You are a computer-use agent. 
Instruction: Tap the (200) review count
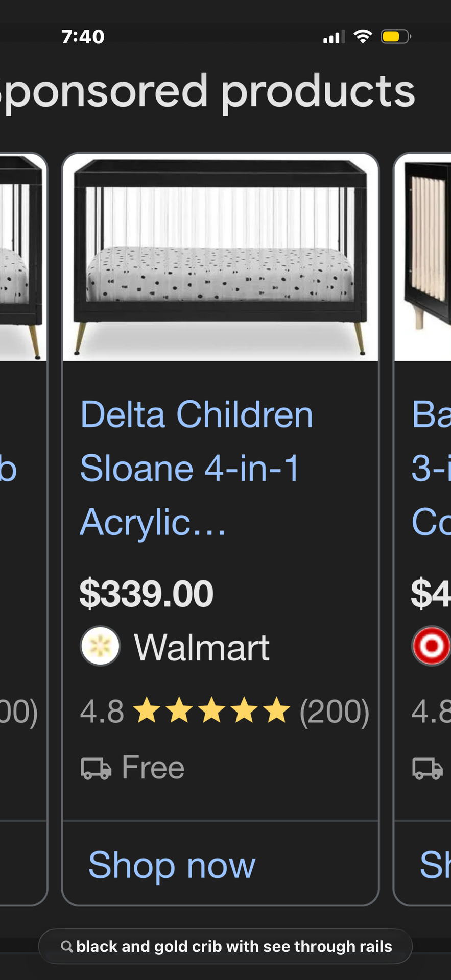[x=334, y=711]
